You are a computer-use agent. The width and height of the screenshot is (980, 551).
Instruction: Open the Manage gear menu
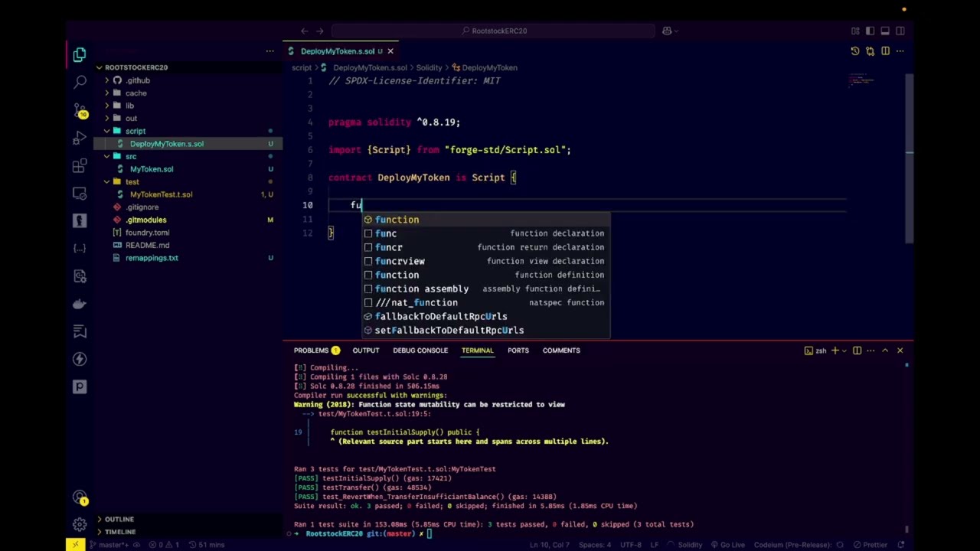click(80, 525)
